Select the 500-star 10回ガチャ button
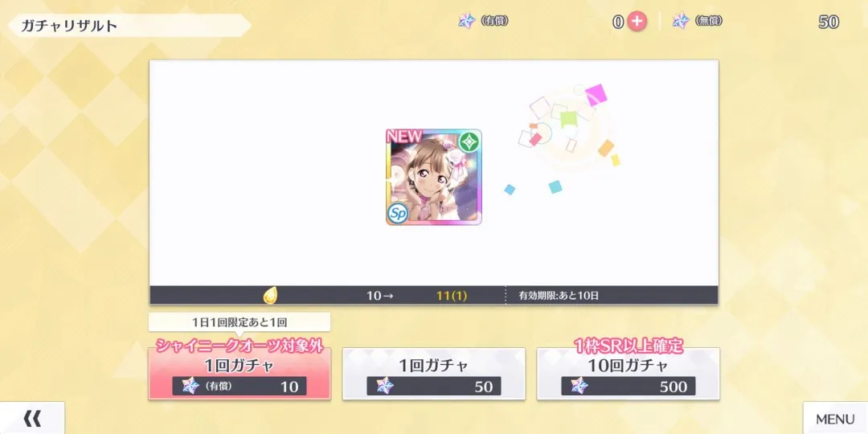Viewport: 868px width, 434px height. point(628,374)
